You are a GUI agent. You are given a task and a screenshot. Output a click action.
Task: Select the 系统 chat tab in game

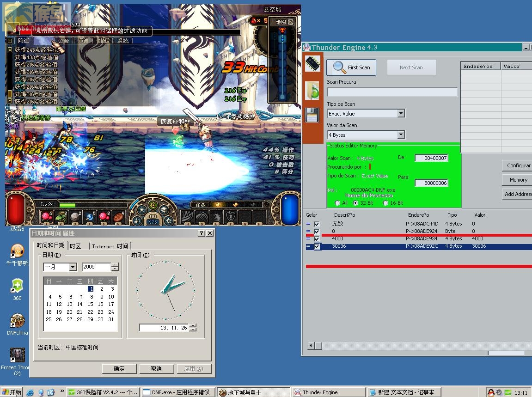[123, 41]
